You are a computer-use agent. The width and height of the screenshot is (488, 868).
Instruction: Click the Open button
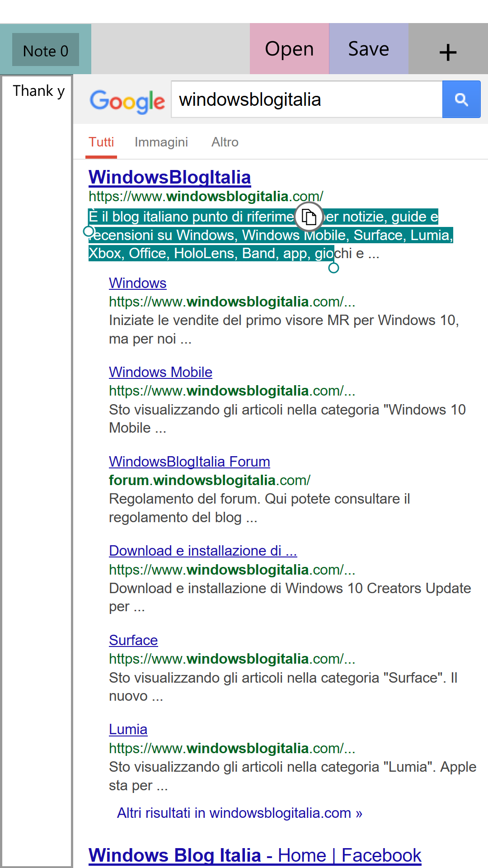point(289,49)
